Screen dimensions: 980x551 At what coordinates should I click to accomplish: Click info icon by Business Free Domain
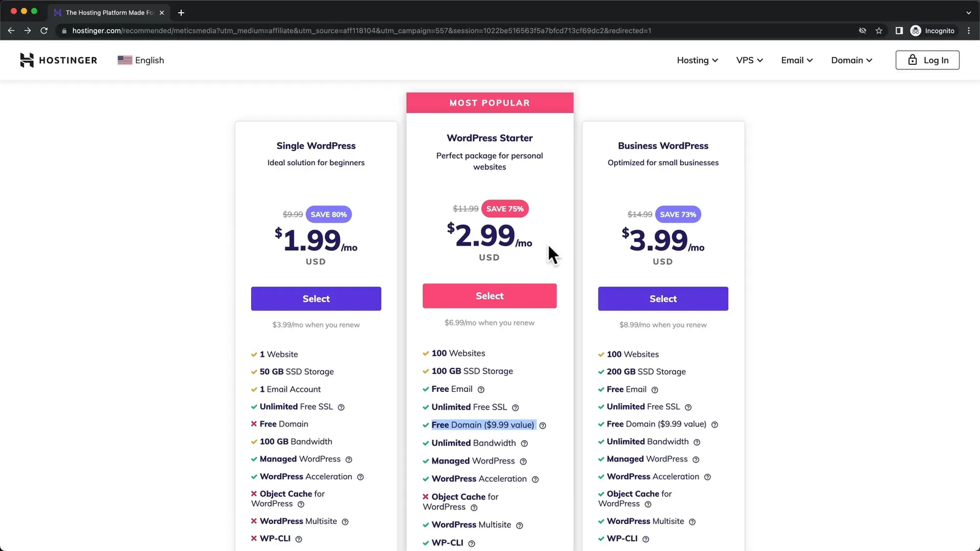pos(715,424)
